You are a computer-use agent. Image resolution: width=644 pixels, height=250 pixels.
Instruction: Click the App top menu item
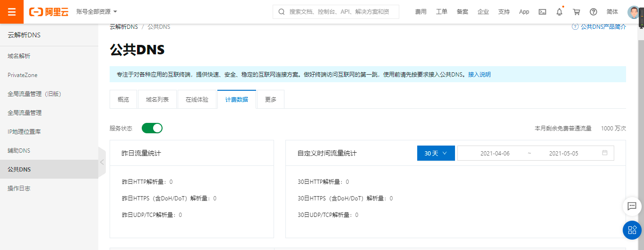pos(524,12)
